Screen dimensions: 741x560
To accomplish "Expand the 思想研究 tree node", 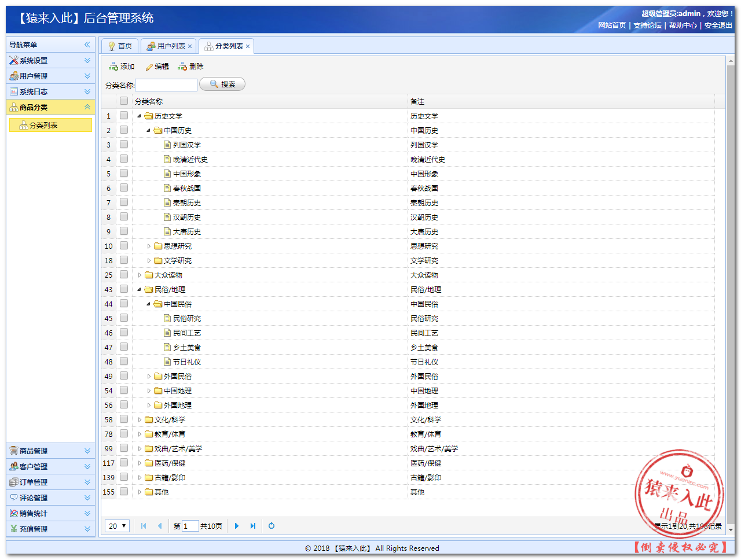I will point(149,246).
